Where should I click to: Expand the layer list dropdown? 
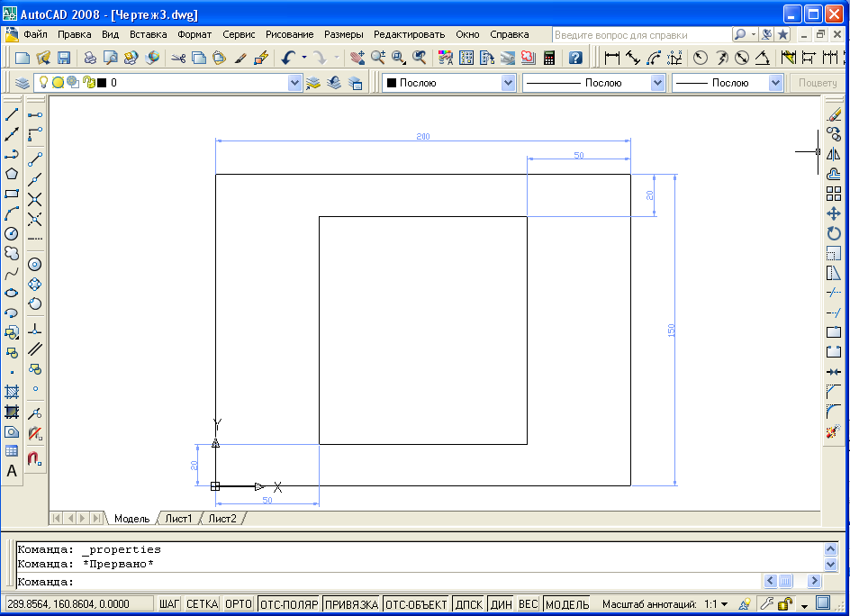tap(294, 83)
